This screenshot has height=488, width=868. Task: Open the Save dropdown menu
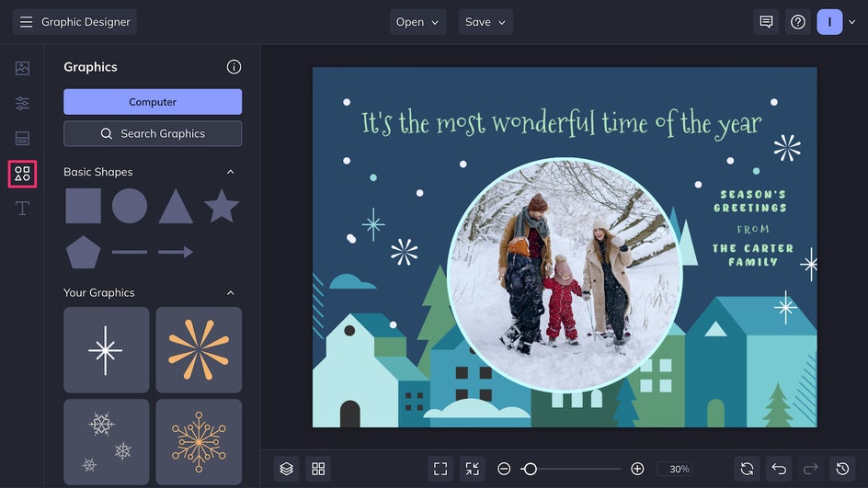point(485,22)
